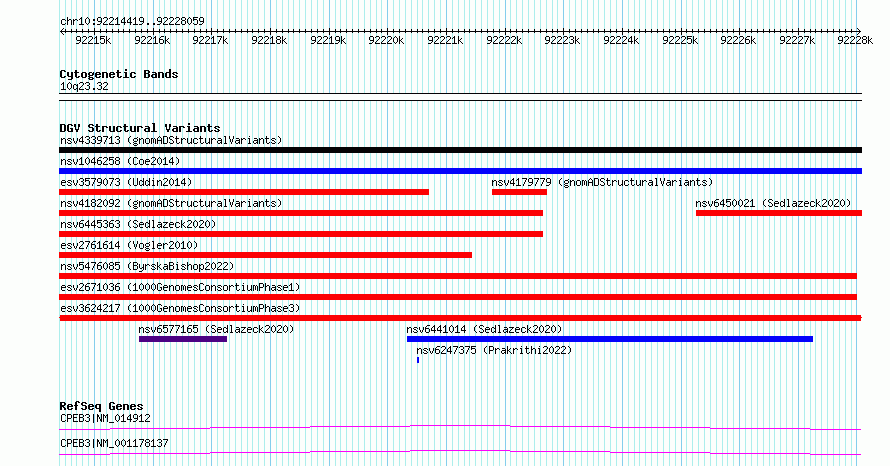Click the nsv6577165 (Sedlazeck2020) label

pos(216,329)
